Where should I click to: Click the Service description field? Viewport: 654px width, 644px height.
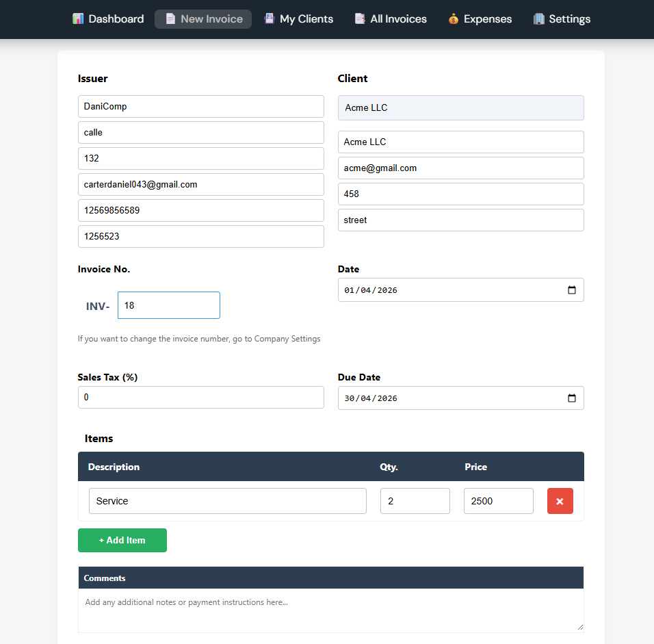(227, 501)
